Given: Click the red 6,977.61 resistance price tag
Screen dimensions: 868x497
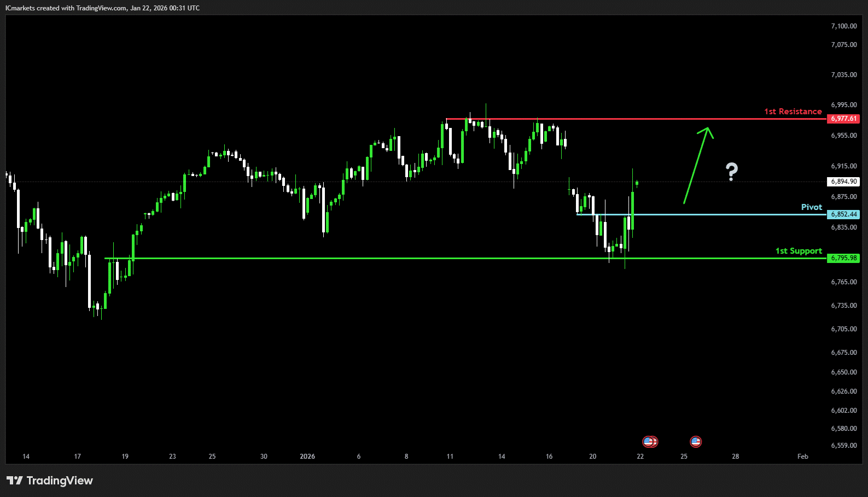Looking at the screenshot, I should (x=843, y=119).
